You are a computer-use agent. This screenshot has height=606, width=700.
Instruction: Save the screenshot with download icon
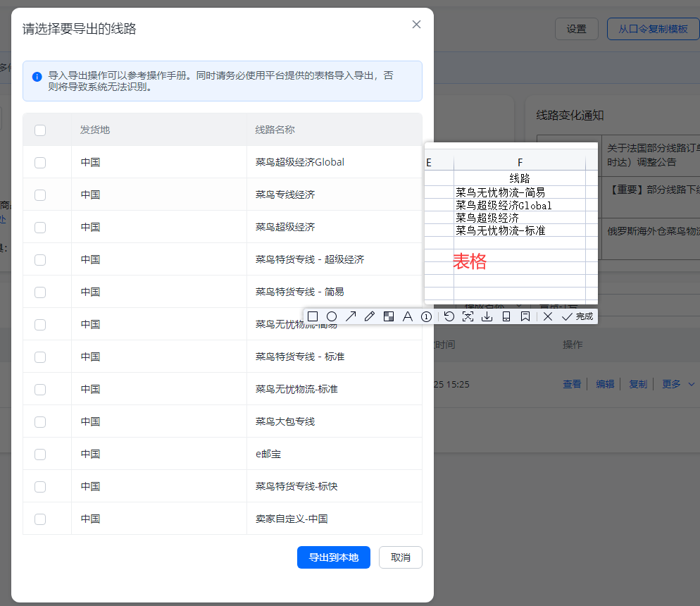click(x=487, y=316)
